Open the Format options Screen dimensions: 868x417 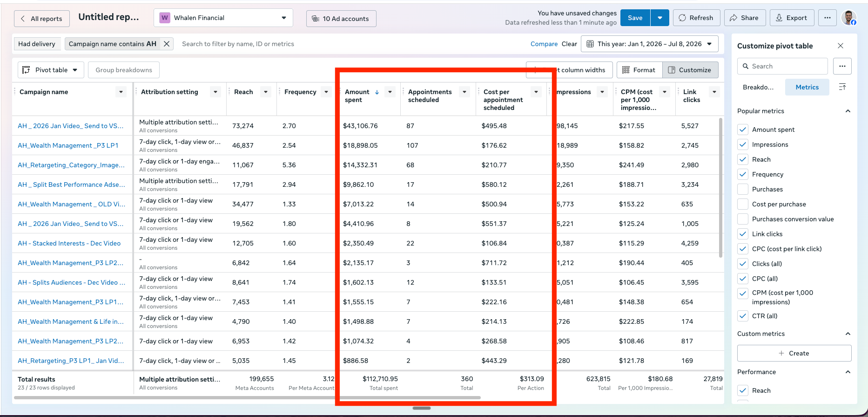[x=639, y=70]
